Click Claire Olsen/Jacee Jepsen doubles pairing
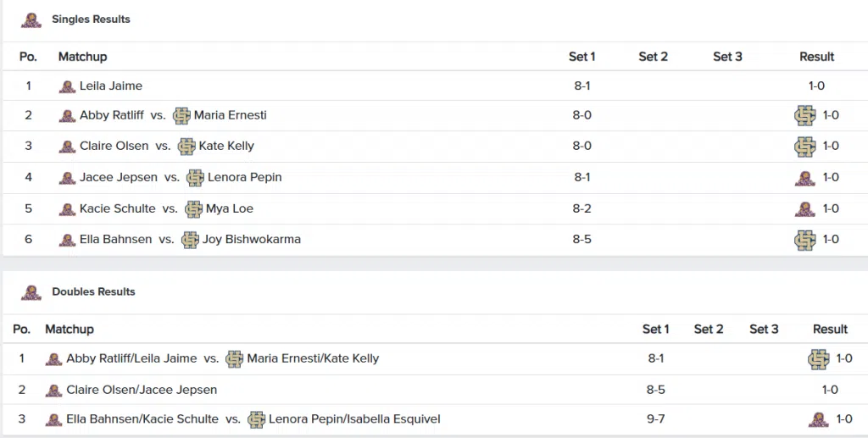 142,391
